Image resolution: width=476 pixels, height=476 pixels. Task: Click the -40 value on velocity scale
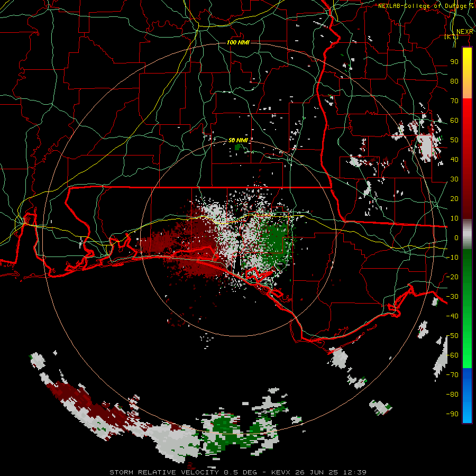452,316
